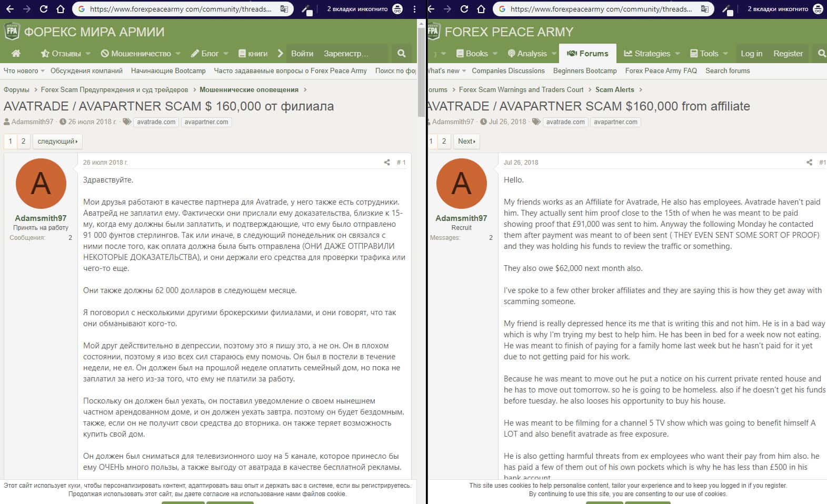This screenshot has height=504, width=827.
Task: Open search in the Russian page navigation bar
Action: [402, 54]
